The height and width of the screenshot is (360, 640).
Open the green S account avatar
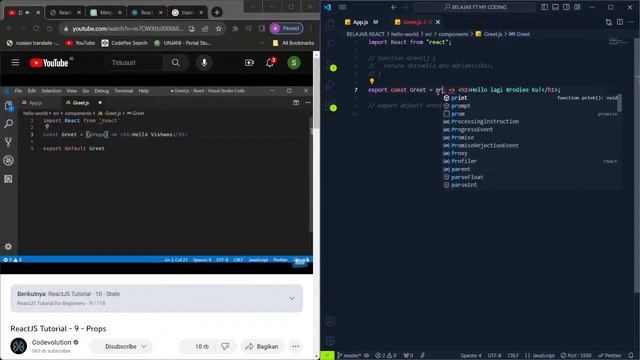294,62
